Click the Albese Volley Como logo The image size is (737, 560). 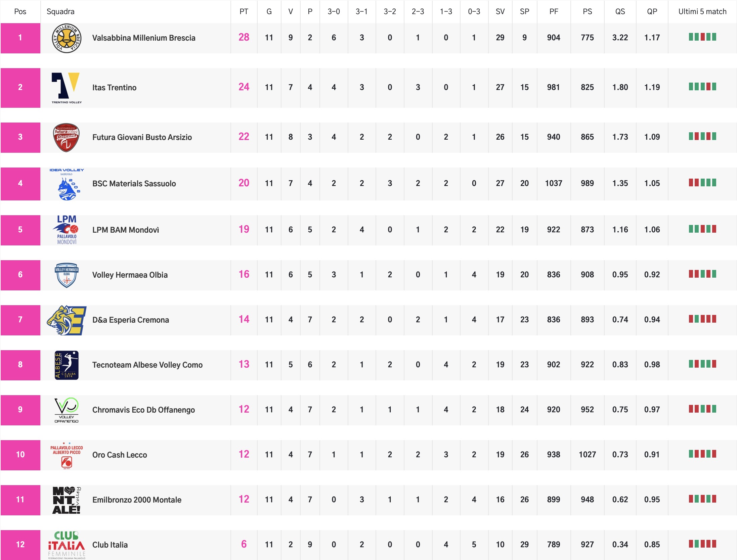tap(67, 365)
